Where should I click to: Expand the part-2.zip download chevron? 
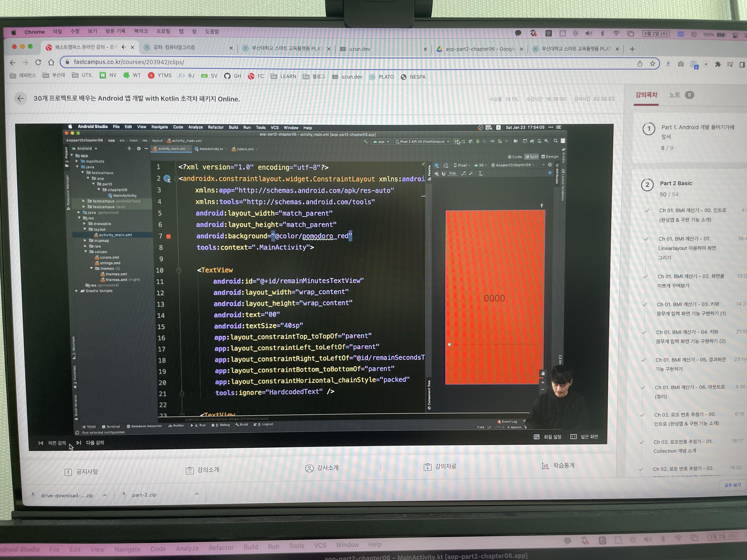click(197, 494)
